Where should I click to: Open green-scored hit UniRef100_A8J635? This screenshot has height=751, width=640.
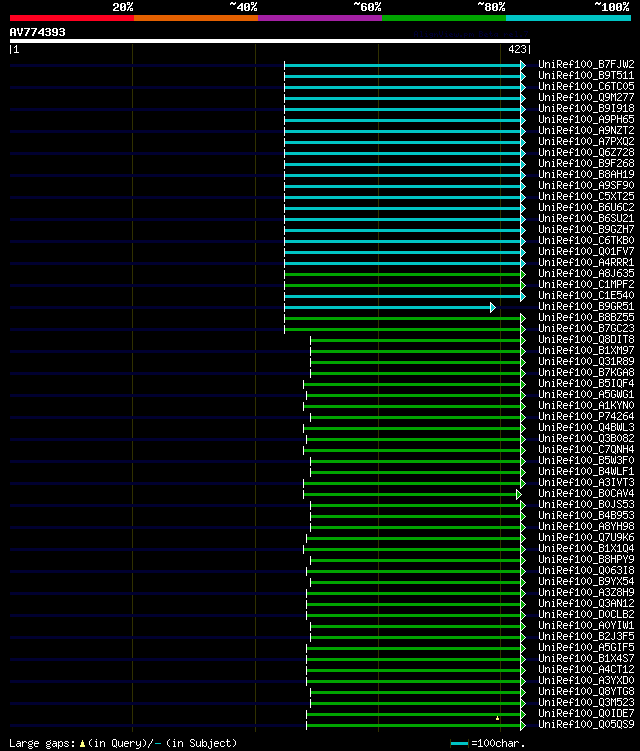click(586, 273)
